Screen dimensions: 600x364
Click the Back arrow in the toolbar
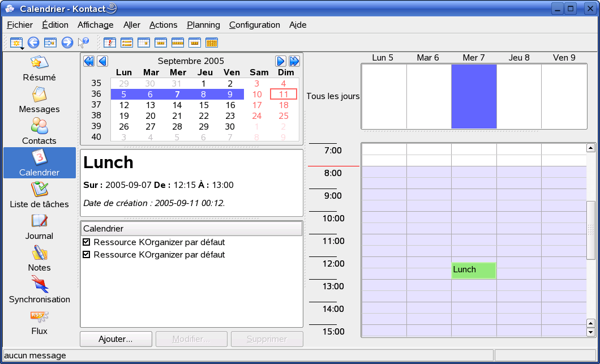[x=33, y=42]
